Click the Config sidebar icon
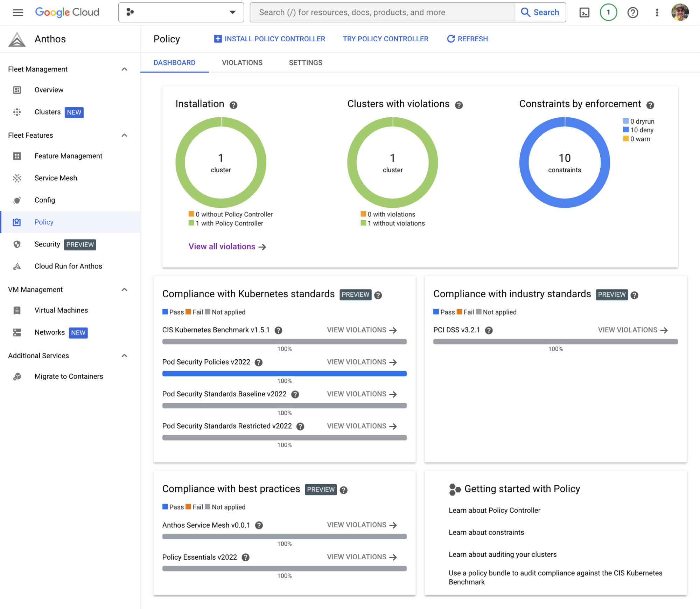The width and height of the screenshot is (700, 609). tap(17, 200)
